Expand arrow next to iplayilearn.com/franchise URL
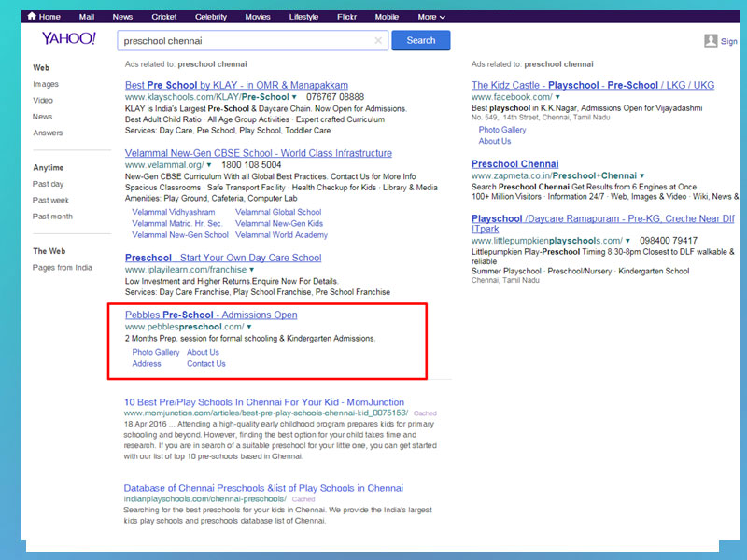747x560 pixels. point(251,270)
